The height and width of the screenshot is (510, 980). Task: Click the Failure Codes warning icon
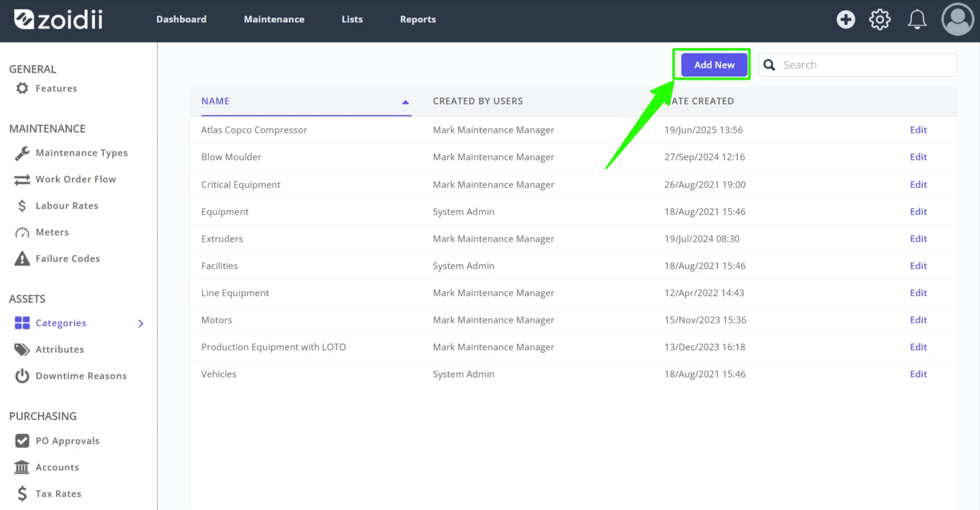pyautogui.click(x=22, y=259)
